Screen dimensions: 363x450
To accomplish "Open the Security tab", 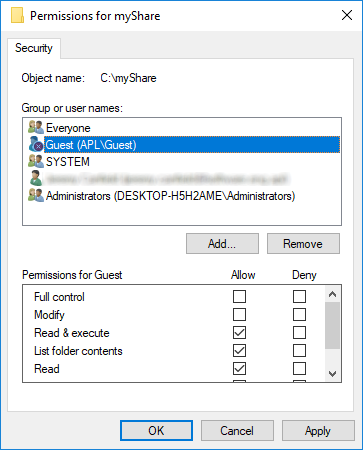I will (34, 48).
